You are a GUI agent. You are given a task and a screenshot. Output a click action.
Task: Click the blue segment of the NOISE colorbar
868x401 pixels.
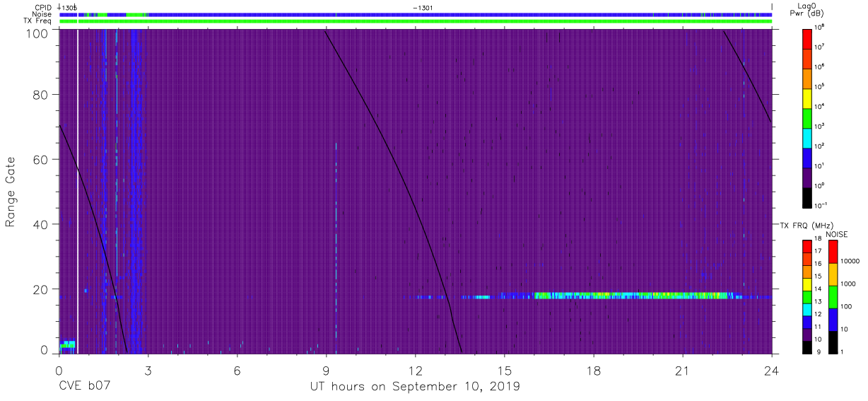point(833,319)
